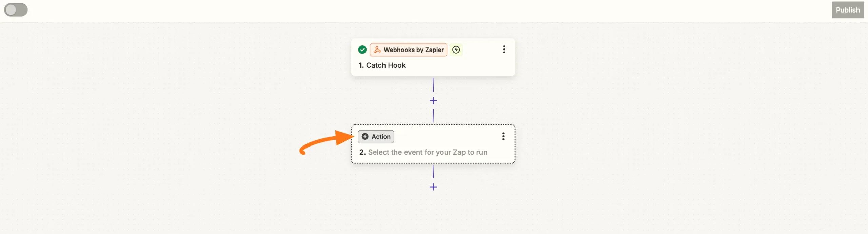Open the Catch Hook step options menu
This screenshot has height=234, width=868.
(504, 50)
